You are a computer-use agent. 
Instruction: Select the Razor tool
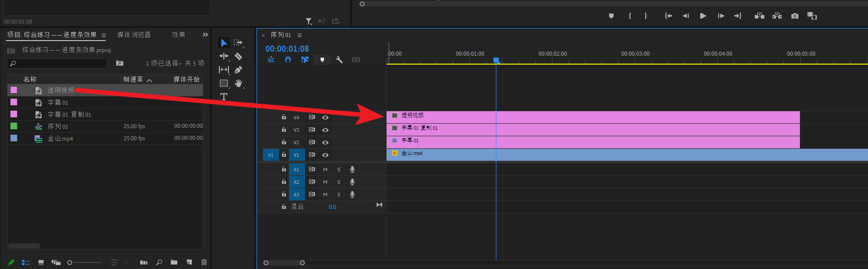pos(238,56)
